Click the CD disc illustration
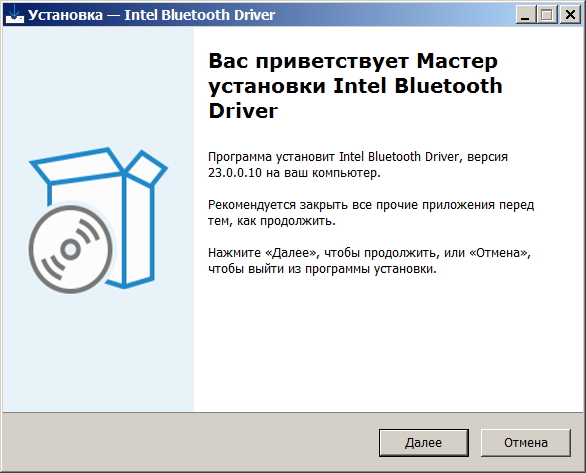The height and width of the screenshot is (473, 586). point(71,249)
